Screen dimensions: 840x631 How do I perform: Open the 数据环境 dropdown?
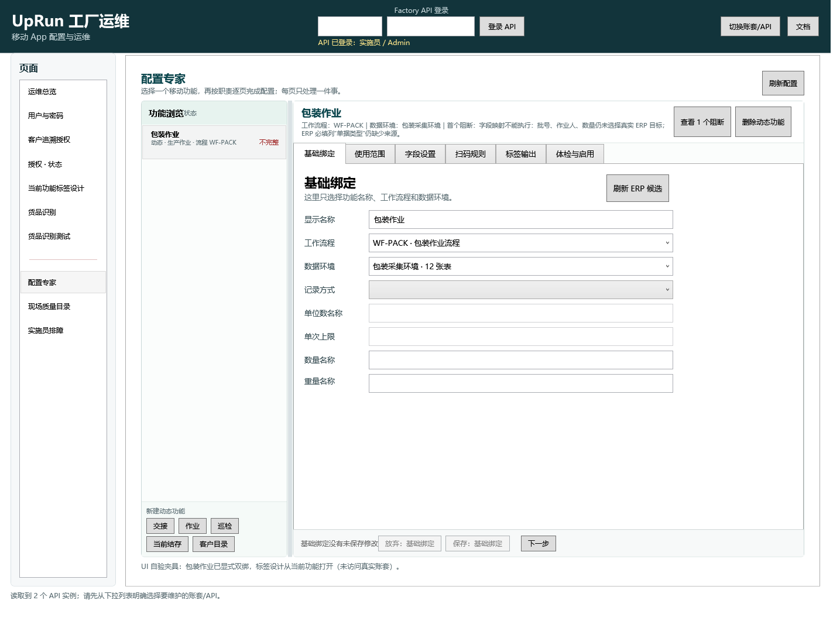(x=521, y=266)
